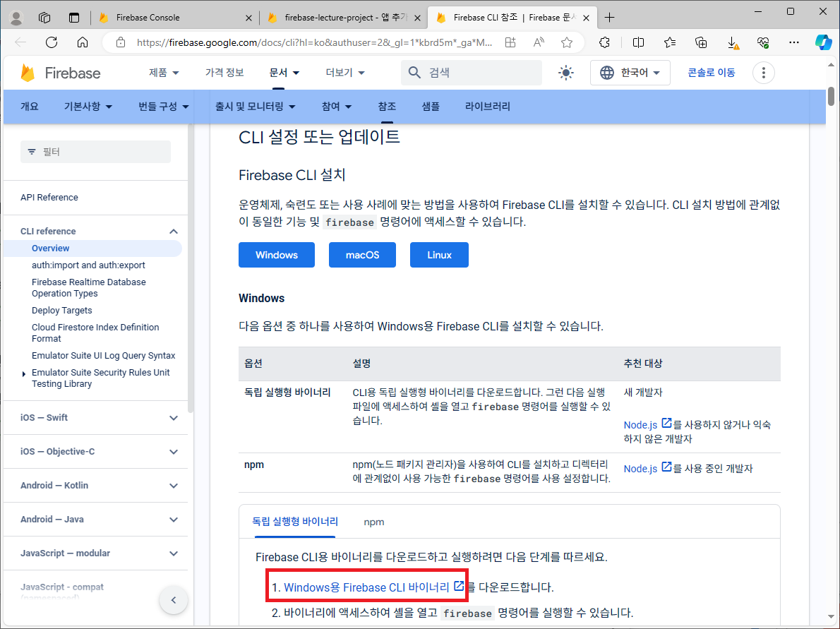
Task: Click the macOS install button
Action: tap(362, 255)
